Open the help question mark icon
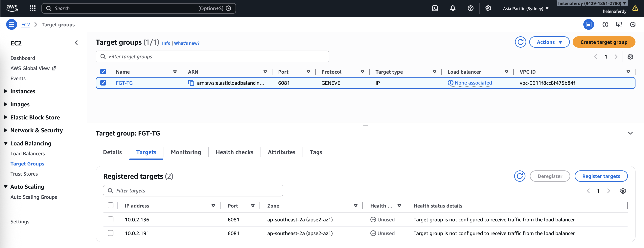 [x=470, y=8]
